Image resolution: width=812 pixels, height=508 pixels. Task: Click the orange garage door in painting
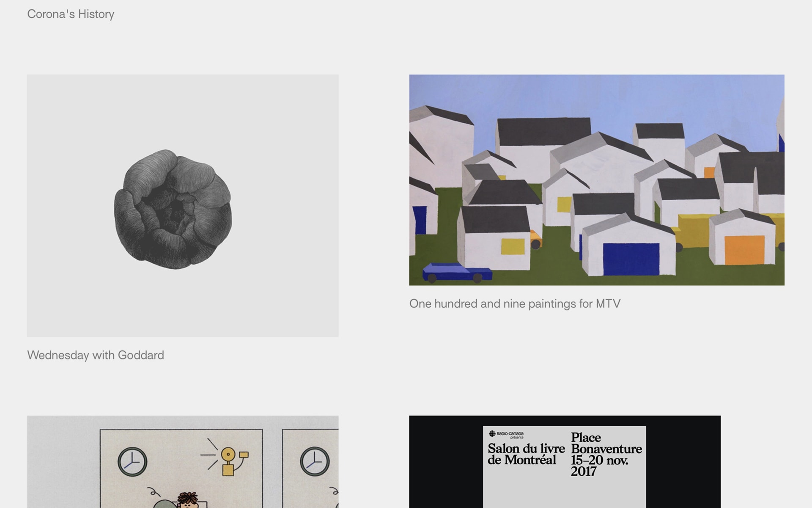(x=745, y=250)
